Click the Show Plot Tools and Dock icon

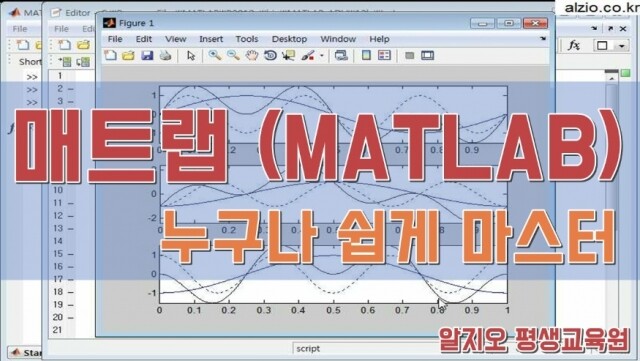(x=427, y=55)
